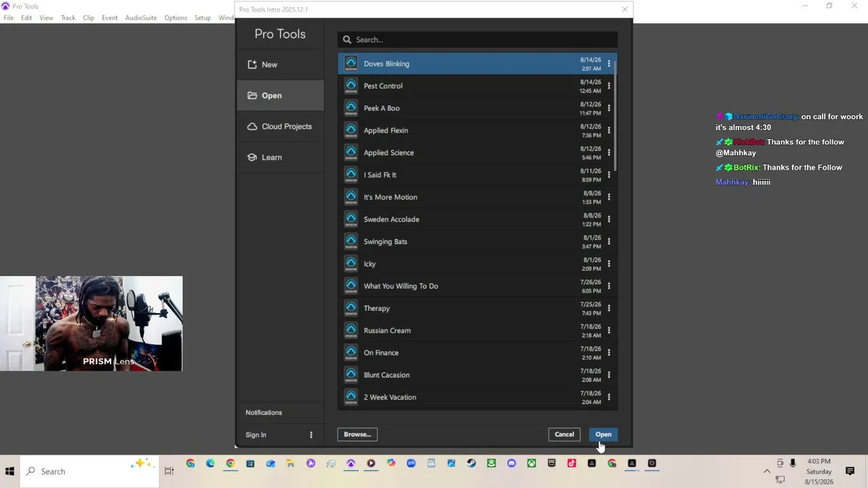
Task: Select the Icky session
Action: pos(477,264)
